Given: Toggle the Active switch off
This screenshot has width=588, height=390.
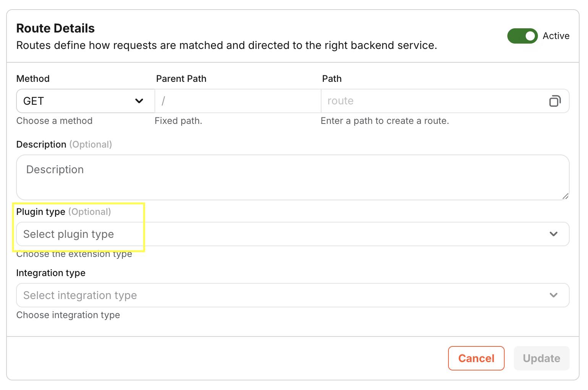Looking at the screenshot, I should (522, 36).
